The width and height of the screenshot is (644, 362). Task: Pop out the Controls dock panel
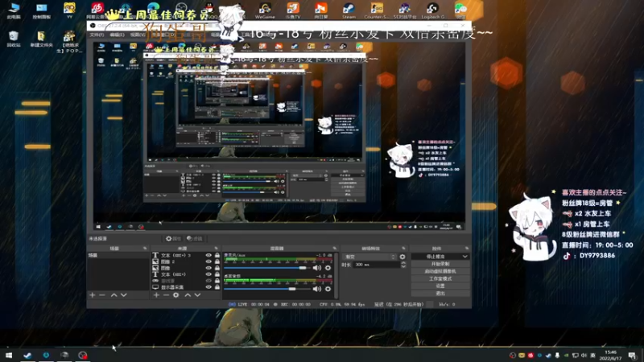tap(467, 249)
